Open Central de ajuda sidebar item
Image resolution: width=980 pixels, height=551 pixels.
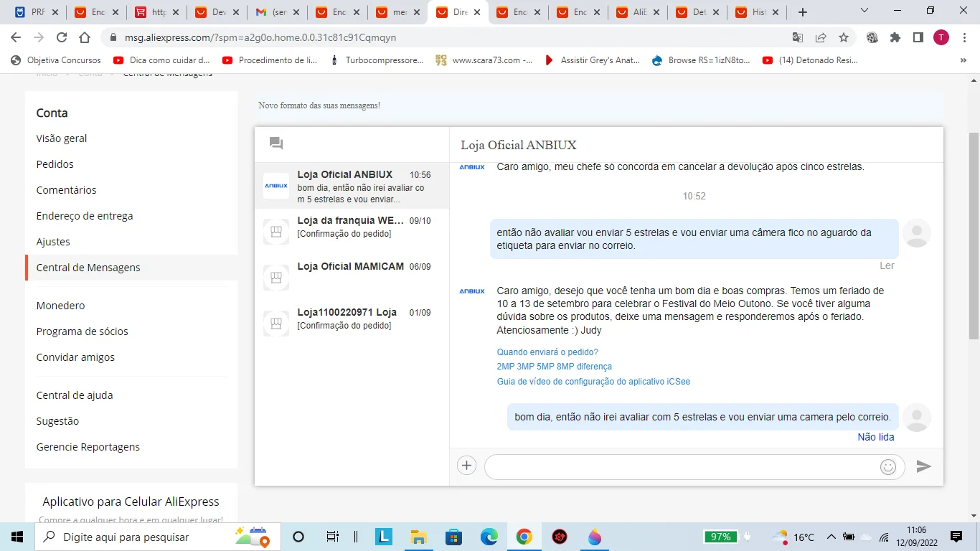pos(75,395)
